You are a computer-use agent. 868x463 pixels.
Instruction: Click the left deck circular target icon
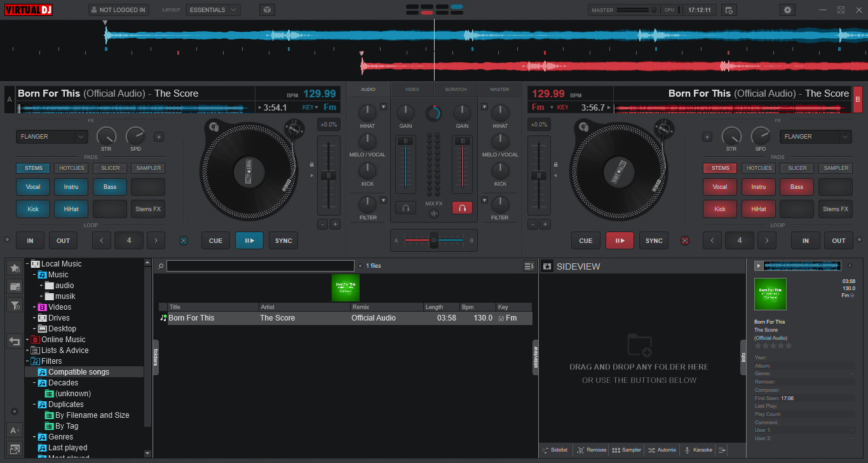(184, 240)
